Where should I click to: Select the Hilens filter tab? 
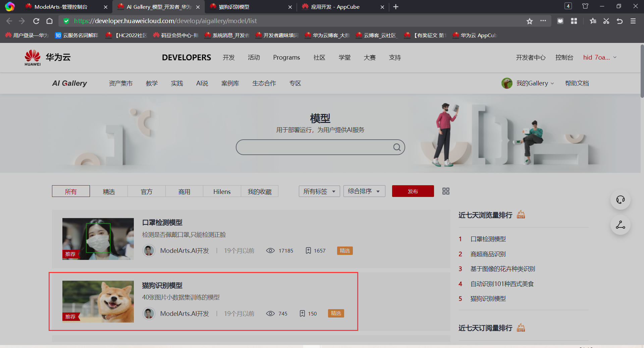222,191
